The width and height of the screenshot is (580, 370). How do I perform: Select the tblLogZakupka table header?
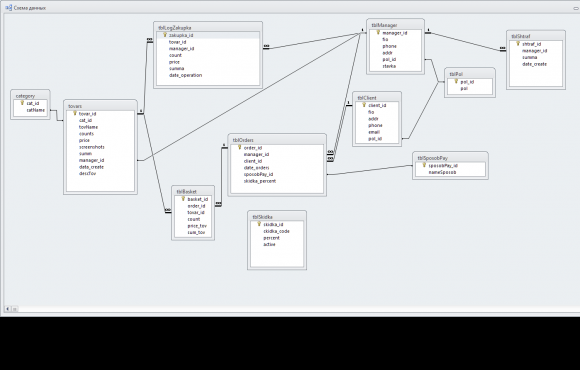pos(208,27)
